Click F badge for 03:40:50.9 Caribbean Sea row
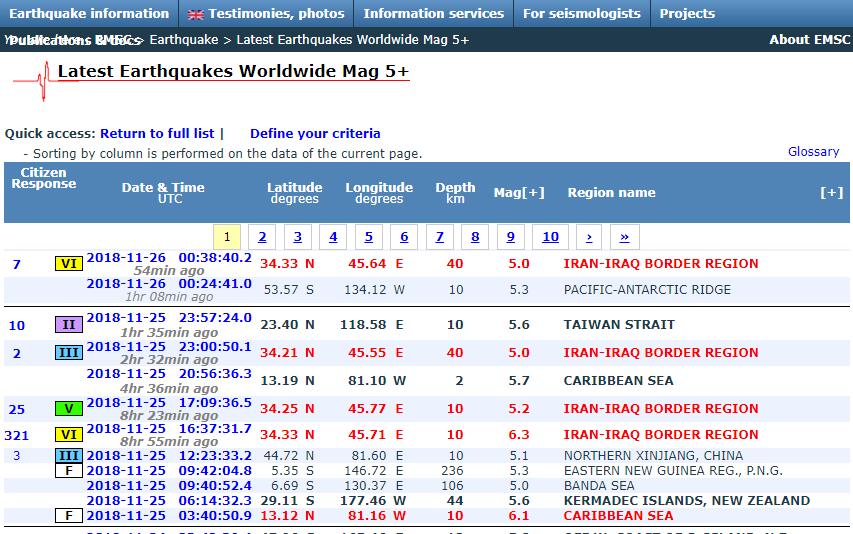Viewport: 853px width, 534px height. coord(69,516)
